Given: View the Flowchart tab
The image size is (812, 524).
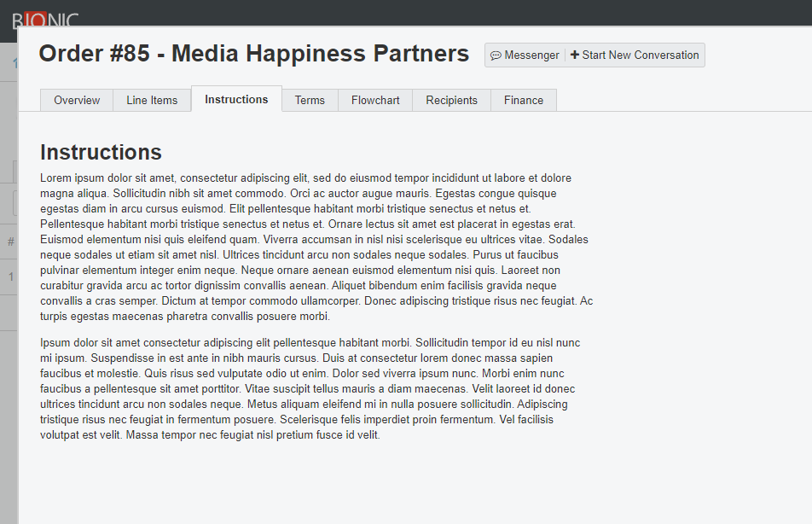Looking at the screenshot, I should 375,100.
